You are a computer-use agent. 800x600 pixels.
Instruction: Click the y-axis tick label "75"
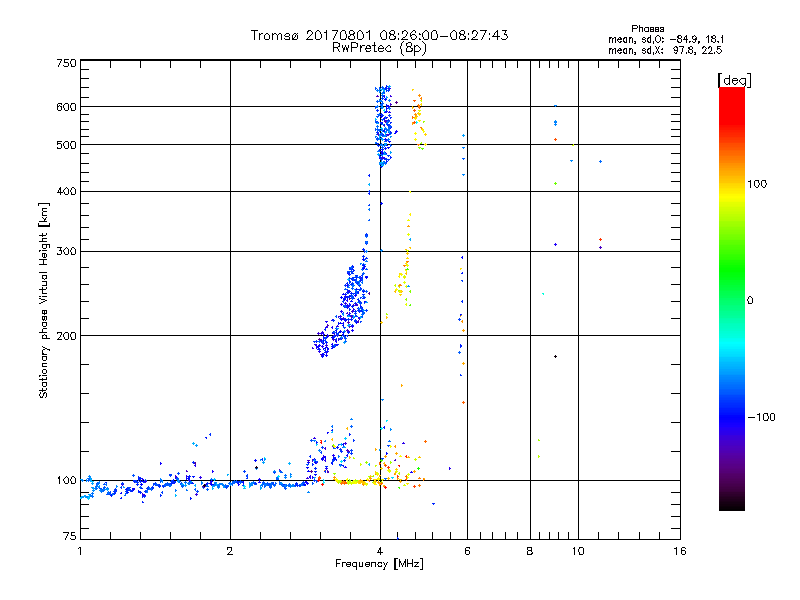pos(70,536)
